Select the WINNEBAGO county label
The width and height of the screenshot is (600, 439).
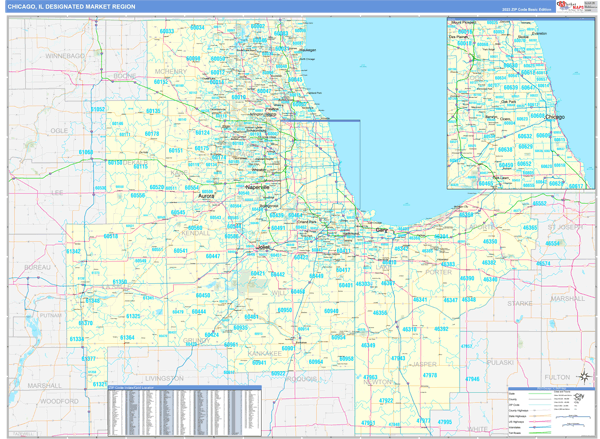click(x=65, y=56)
